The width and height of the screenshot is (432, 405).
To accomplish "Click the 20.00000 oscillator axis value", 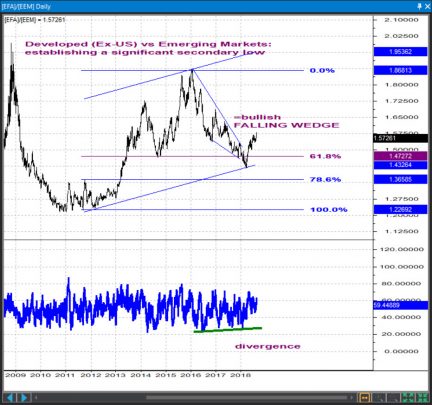I will (x=400, y=334).
